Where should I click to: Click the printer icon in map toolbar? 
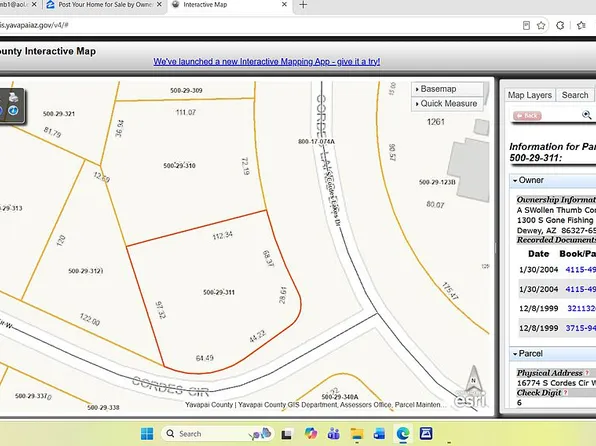coord(13,97)
